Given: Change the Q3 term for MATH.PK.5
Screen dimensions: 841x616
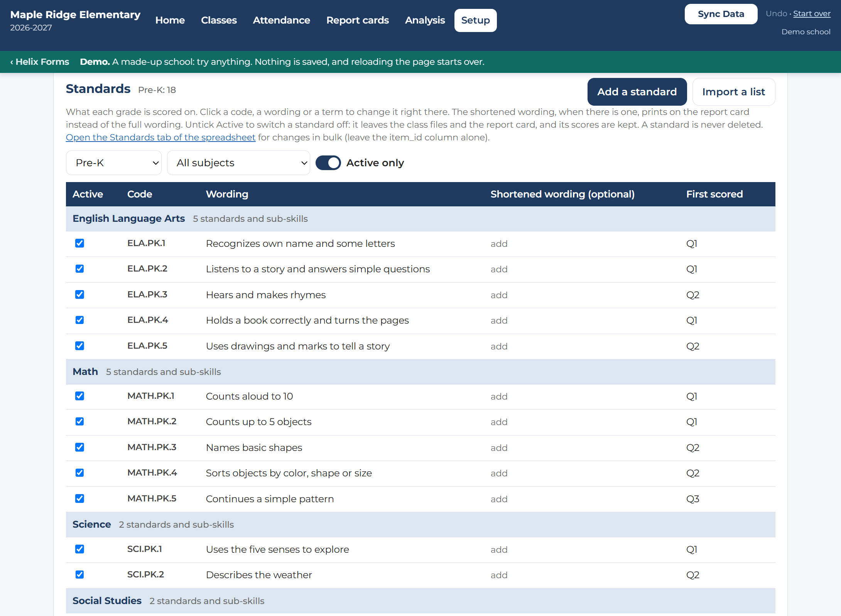Looking at the screenshot, I should click(693, 499).
